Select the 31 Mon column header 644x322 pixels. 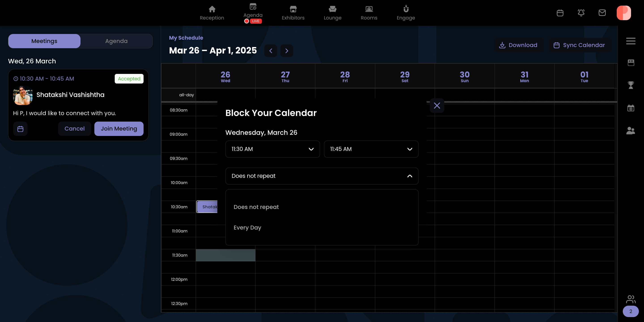point(524,76)
